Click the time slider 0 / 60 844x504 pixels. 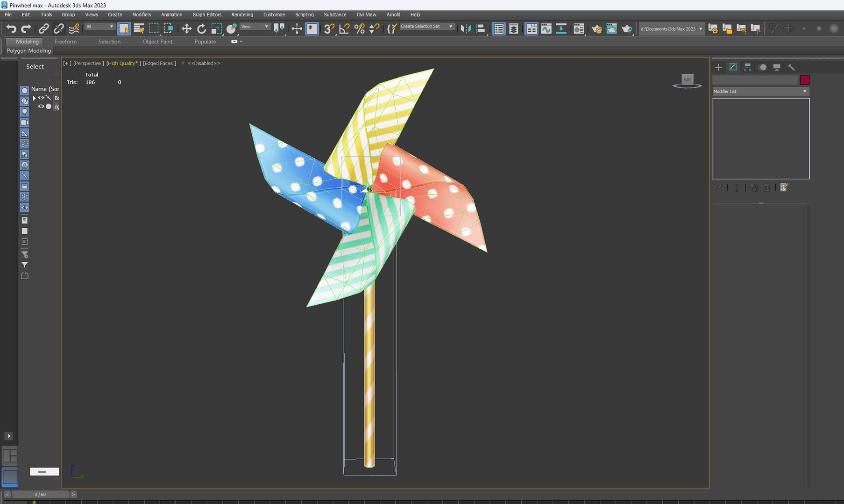point(40,494)
